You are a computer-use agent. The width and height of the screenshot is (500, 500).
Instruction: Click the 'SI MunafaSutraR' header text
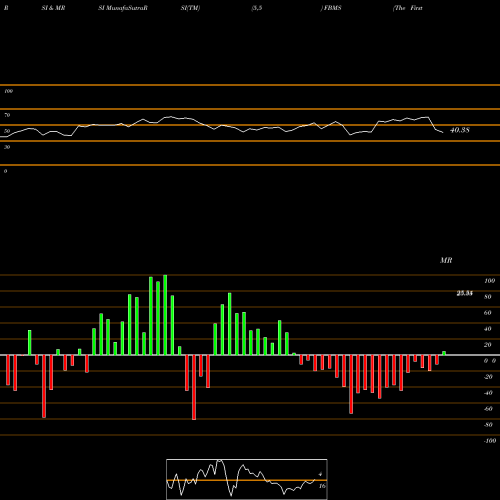point(123,8)
